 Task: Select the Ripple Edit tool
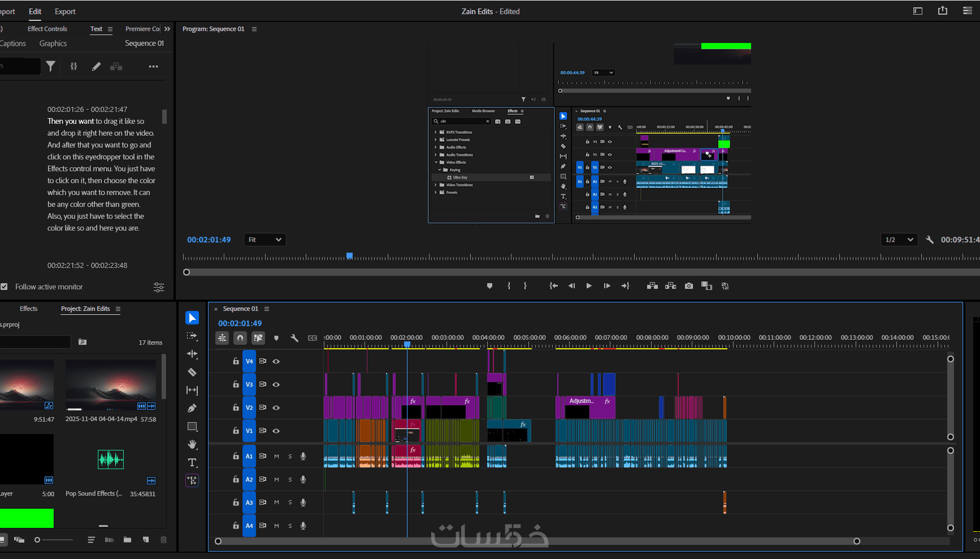point(192,354)
